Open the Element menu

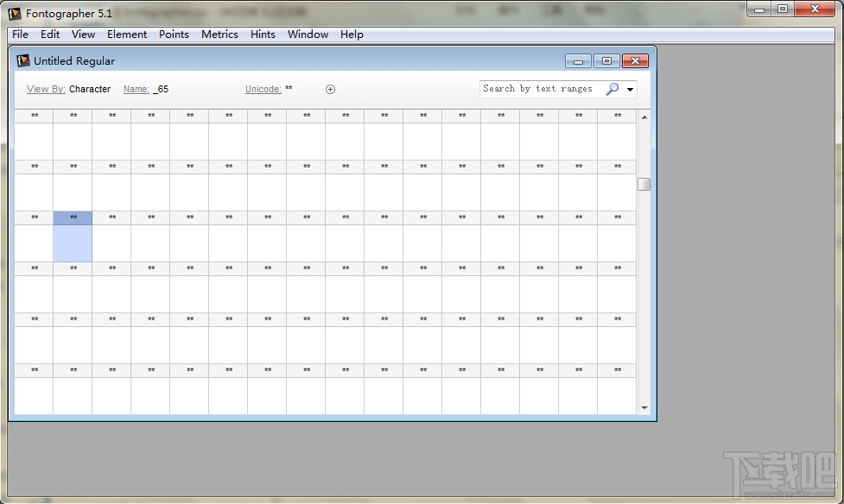pyautogui.click(x=127, y=35)
